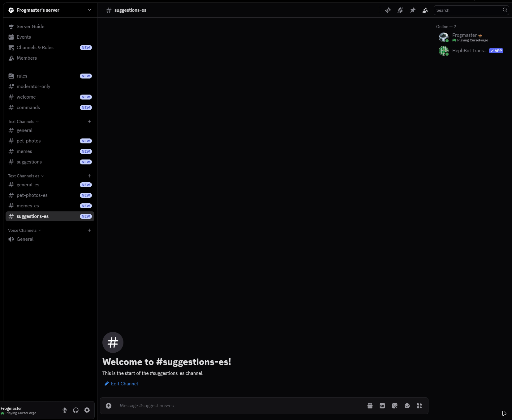The height and width of the screenshot is (420, 512).
Task: Click the Search input field
Action: pos(468,10)
